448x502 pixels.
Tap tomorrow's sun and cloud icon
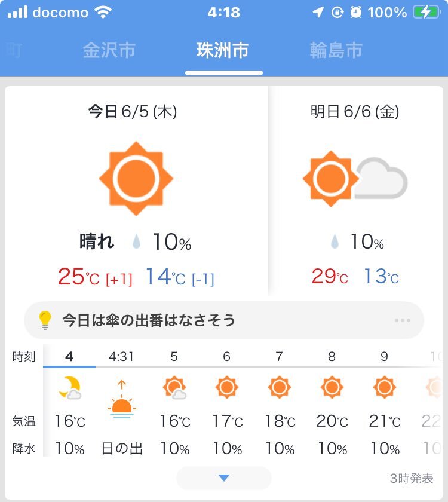coord(354,178)
